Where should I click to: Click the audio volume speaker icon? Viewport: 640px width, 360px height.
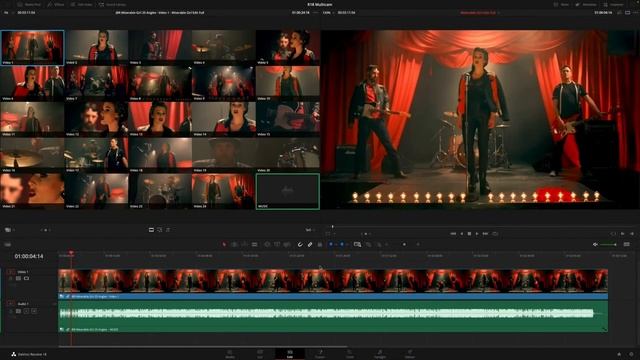click(595, 244)
